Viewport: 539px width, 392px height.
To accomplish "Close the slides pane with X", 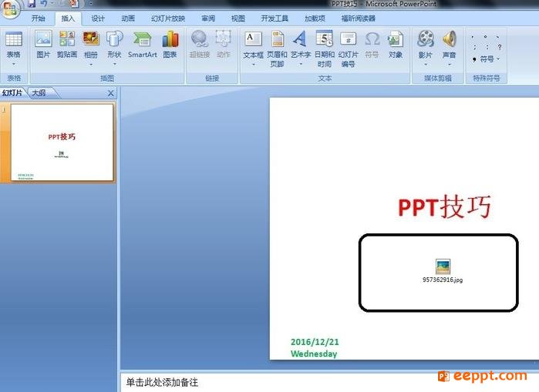I will [111, 93].
